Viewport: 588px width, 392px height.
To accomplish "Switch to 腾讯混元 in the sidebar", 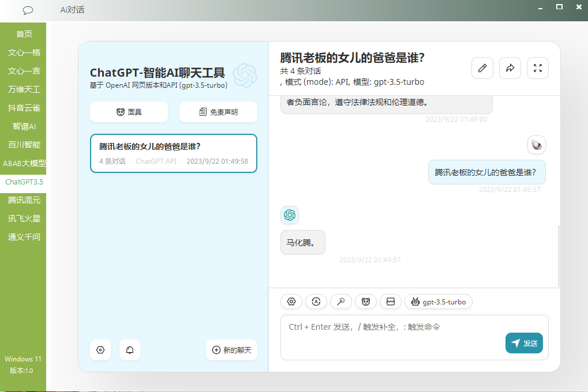I will 23,200.
